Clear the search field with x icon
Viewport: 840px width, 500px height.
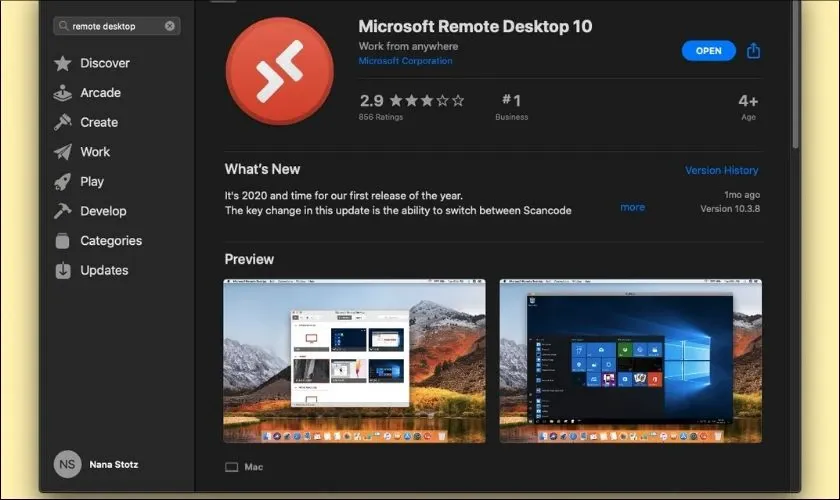[170, 26]
